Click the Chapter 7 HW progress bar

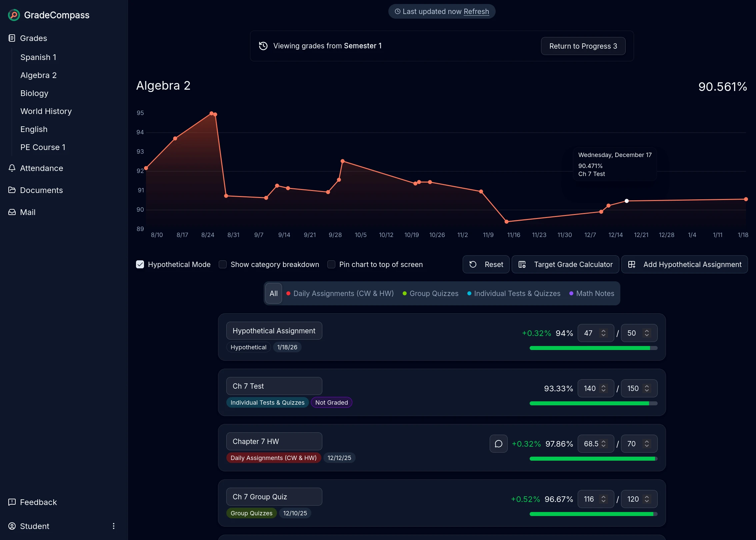(593, 459)
